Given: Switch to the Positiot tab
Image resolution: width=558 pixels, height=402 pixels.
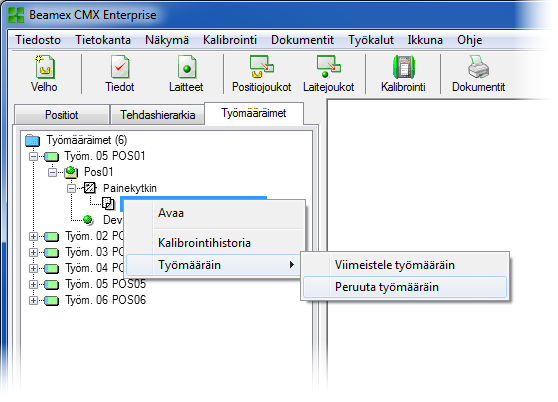Looking at the screenshot, I should click(62, 115).
